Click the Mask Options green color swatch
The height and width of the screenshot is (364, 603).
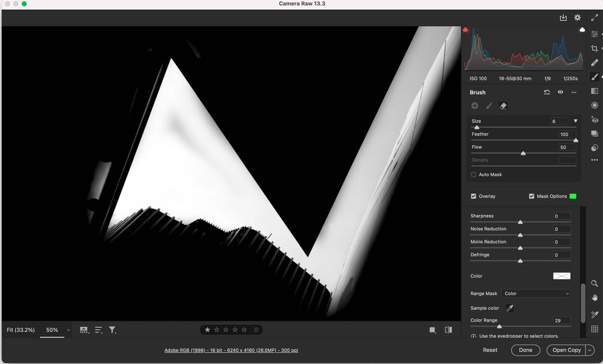point(573,196)
